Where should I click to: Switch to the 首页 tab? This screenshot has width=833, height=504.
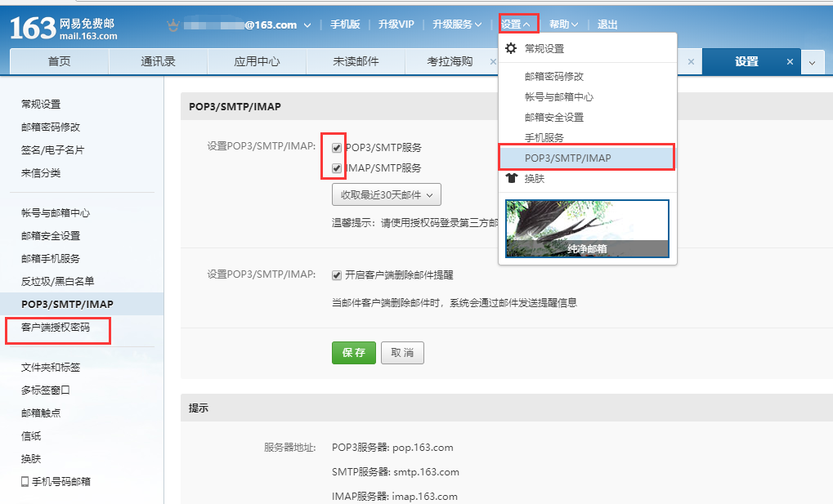(59, 61)
